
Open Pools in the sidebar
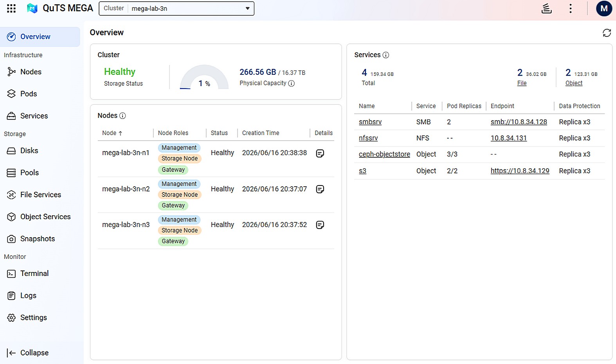click(40, 173)
